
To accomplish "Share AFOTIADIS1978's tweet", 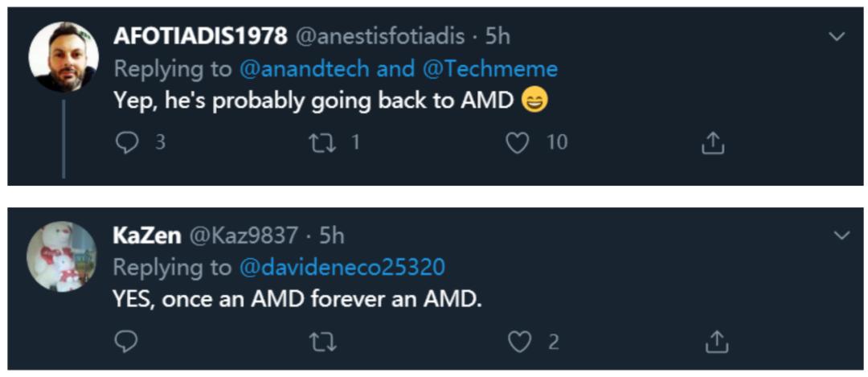I will (x=714, y=143).
